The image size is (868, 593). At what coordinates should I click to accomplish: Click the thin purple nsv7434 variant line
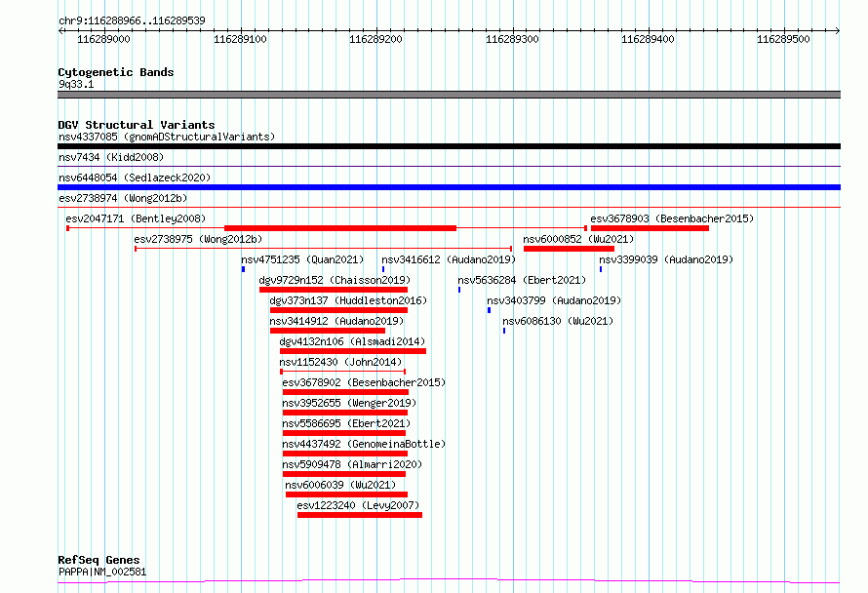pyautogui.click(x=449, y=166)
